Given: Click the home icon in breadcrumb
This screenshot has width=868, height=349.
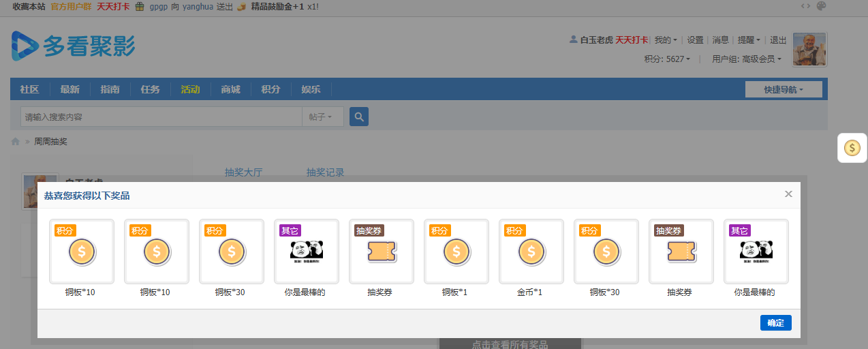Looking at the screenshot, I should (x=16, y=142).
